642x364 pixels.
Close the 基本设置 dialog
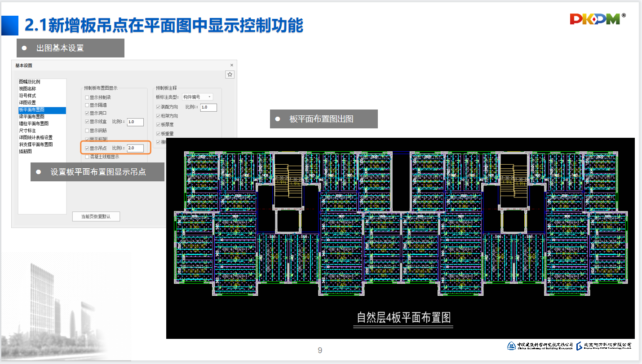click(232, 66)
